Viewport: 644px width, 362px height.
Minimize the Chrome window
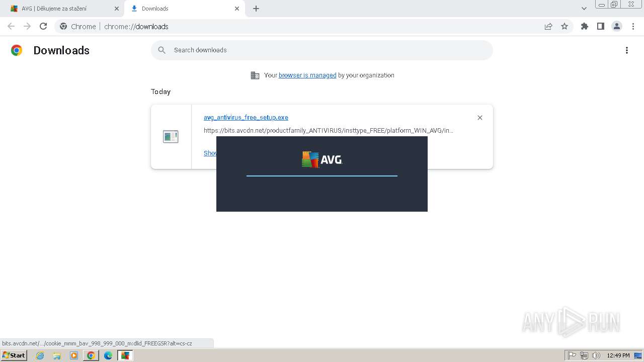point(602,5)
